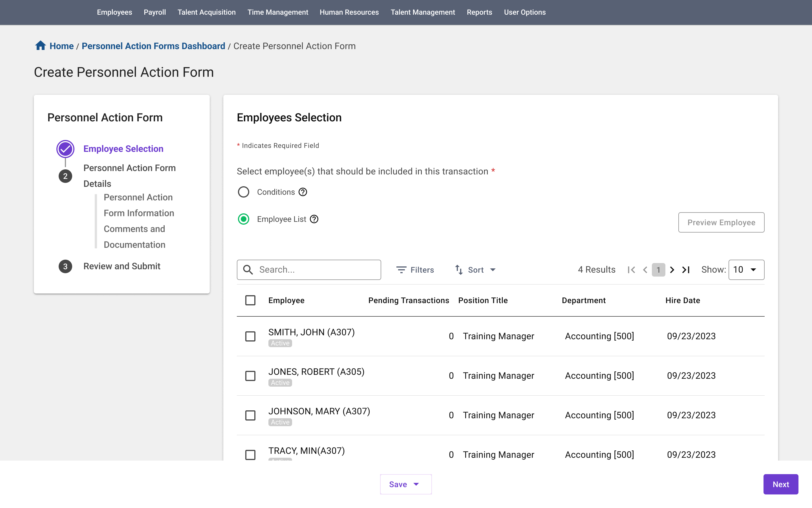Click the Position Title column header

pyautogui.click(x=483, y=300)
